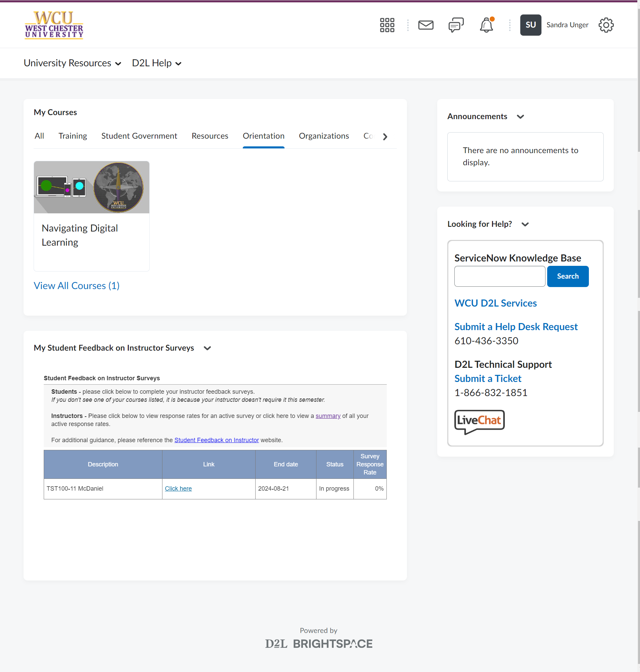
Task: Collapse the Looking for Help widget
Action: click(525, 224)
